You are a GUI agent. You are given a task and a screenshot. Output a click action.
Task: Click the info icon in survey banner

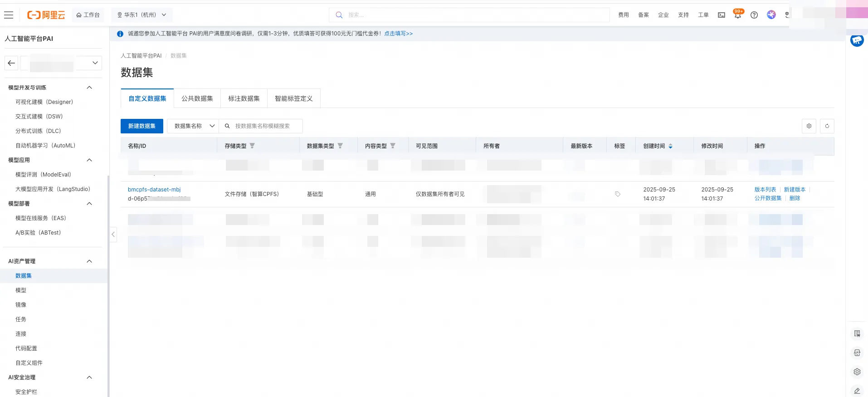(x=120, y=34)
